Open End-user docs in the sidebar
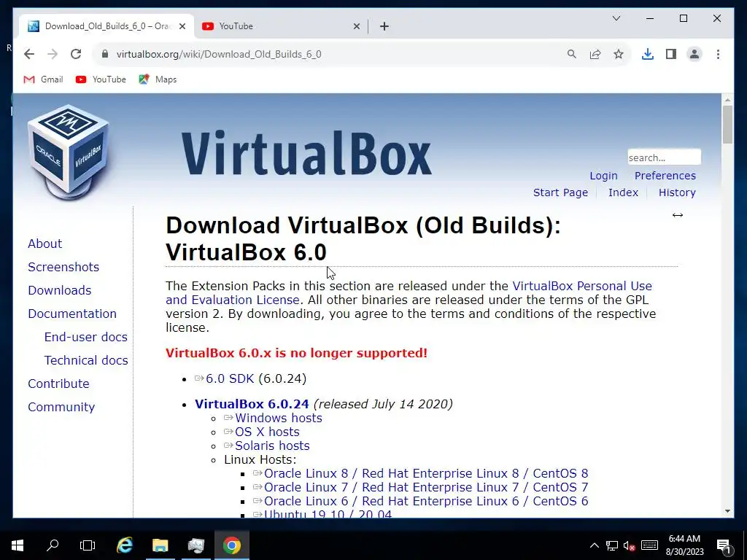The width and height of the screenshot is (747, 560). click(86, 337)
